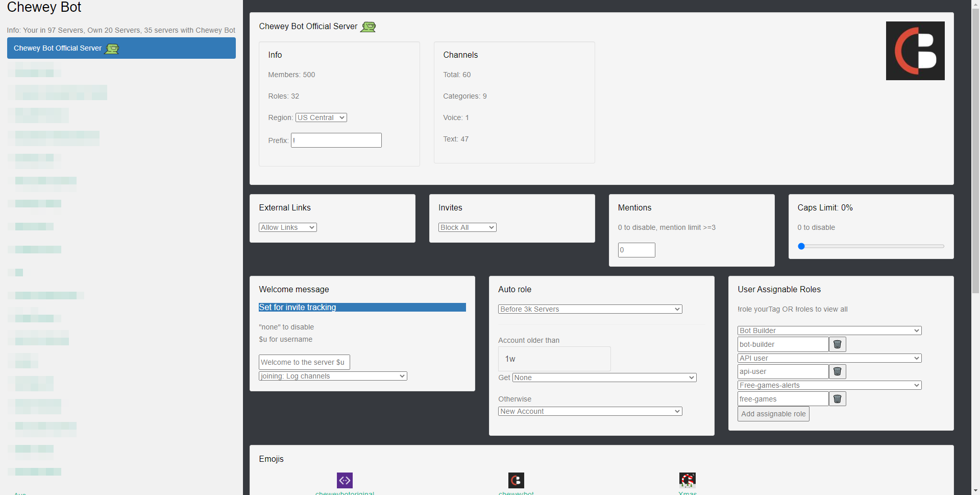Click the Xmas emoji icon
This screenshot has height=495, width=980.
pyautogui.click(x=687, y=480)
